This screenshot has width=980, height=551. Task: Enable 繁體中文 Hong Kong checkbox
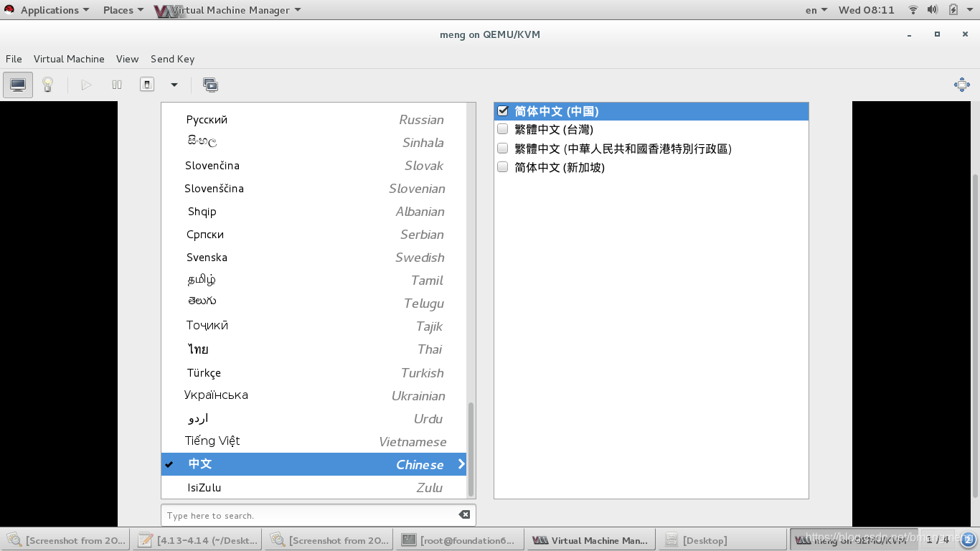503,149
